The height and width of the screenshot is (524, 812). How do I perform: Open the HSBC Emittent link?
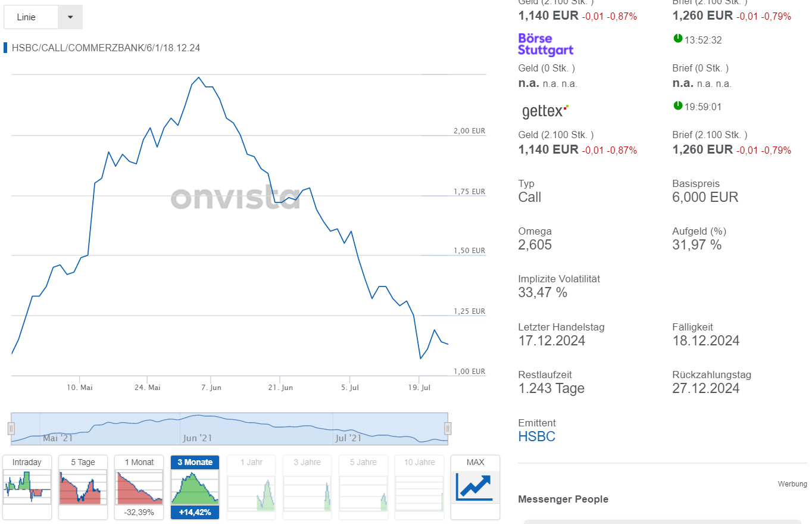[537, 436]
